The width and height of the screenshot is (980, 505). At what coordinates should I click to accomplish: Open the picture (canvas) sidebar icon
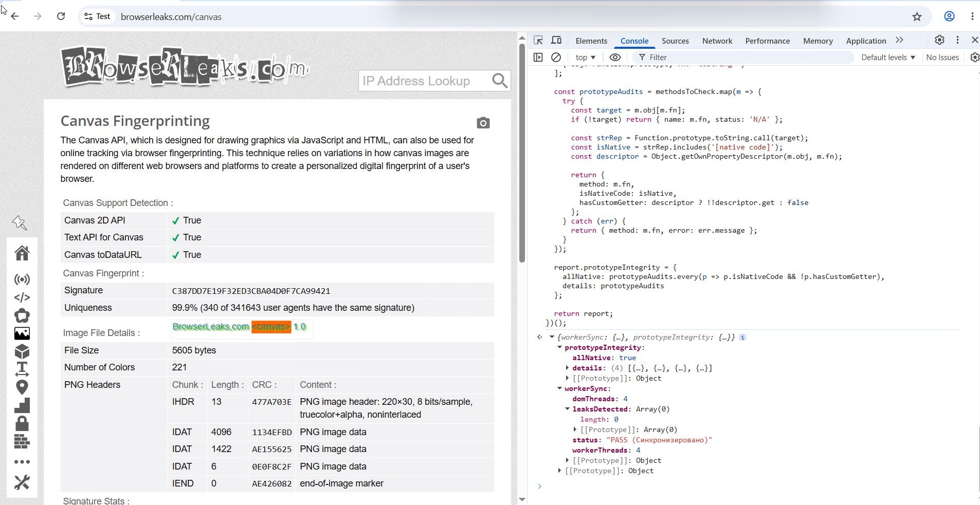(22, 333)
